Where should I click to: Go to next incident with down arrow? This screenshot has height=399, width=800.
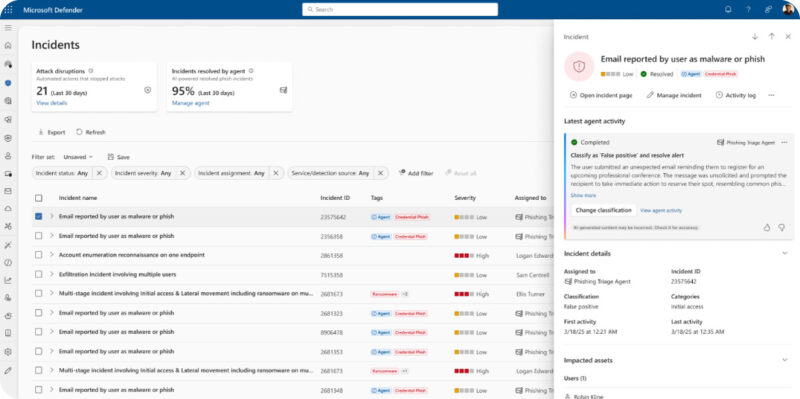click(x=755, y=37)
